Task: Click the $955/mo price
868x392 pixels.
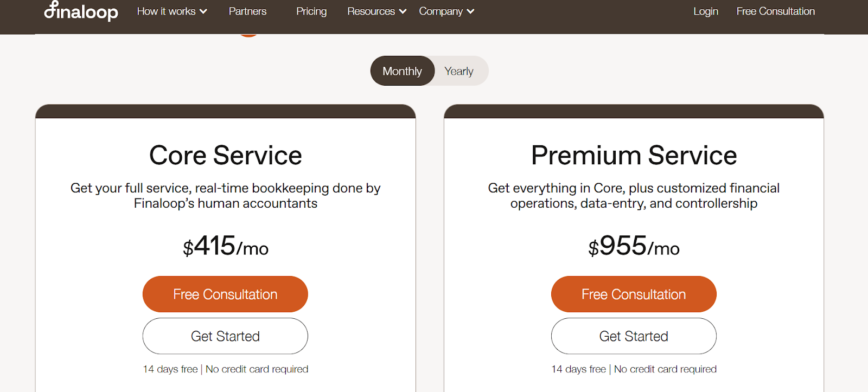Action: click(x=634, y=247)
